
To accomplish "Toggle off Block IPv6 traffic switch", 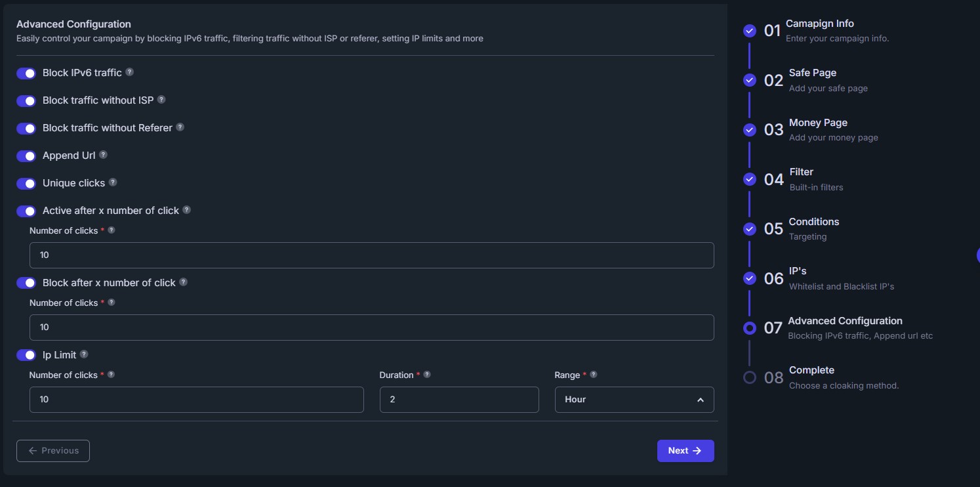I will point(26,73).
